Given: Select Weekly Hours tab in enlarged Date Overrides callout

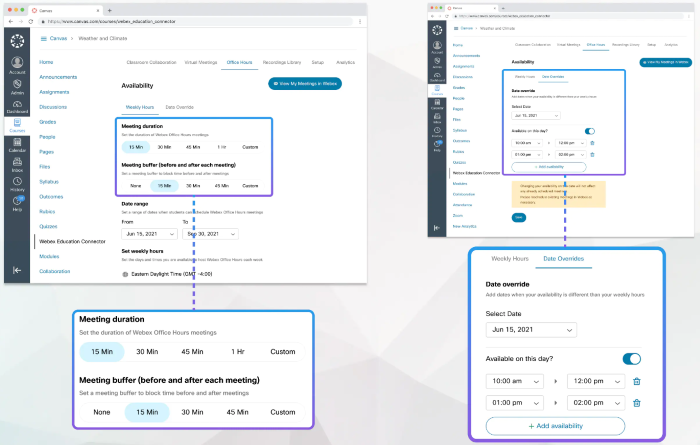Looking at the screenshot, I should (x=510, y=258).
